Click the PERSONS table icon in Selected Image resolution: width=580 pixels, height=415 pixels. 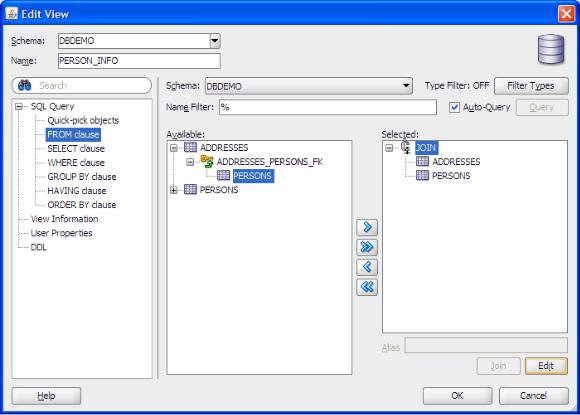[422, 175]
